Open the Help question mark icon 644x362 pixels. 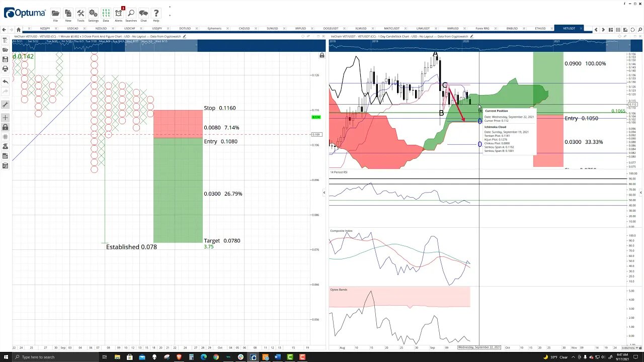point(156,13)
